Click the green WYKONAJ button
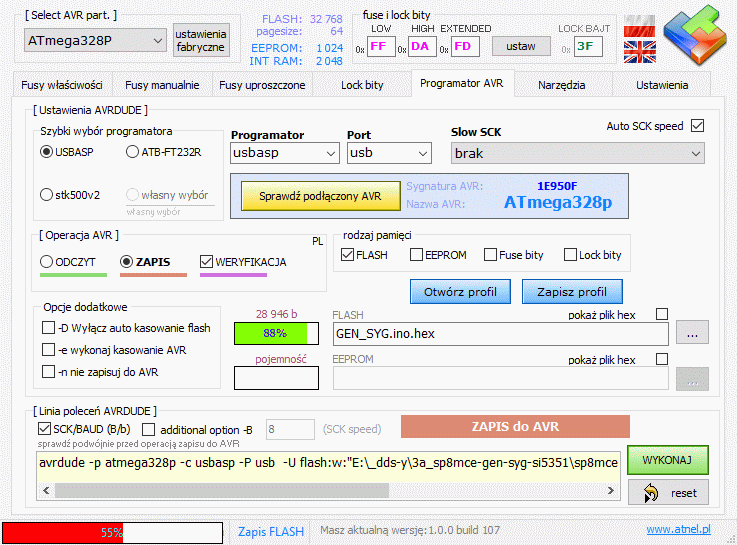This screenshot has width=737, height=545. coord(668,460)
